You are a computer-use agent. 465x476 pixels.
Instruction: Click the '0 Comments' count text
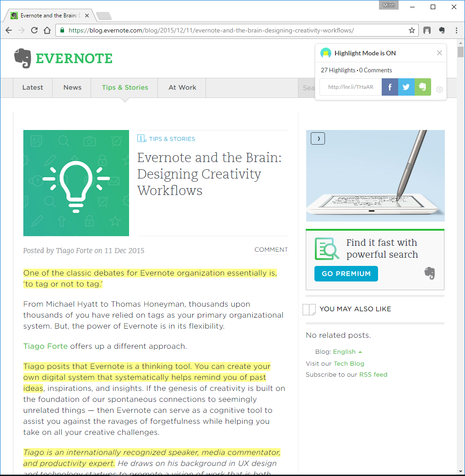375,70
